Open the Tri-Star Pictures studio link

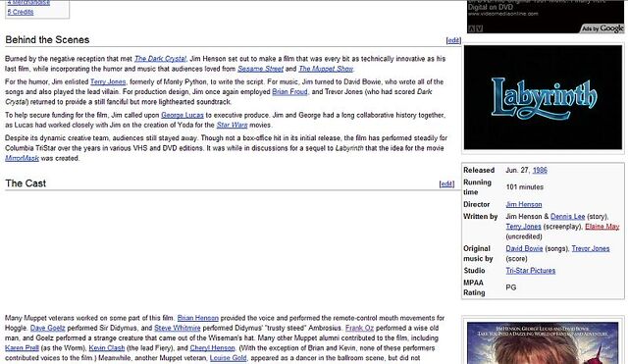click(x=530, y=271)
